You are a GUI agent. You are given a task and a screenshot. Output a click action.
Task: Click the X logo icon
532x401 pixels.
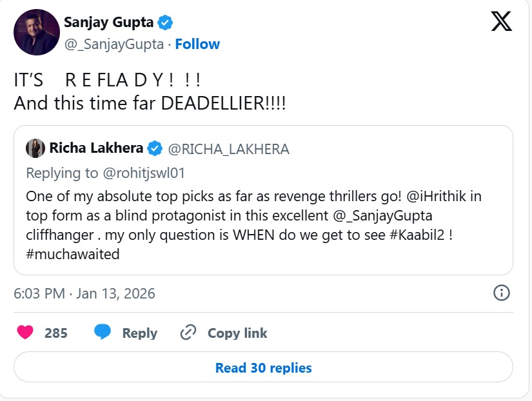tap(501, 22)
